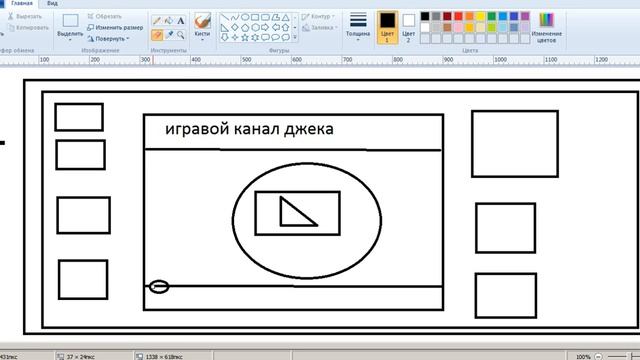Choose the Four-point star shape

(235, 37)
